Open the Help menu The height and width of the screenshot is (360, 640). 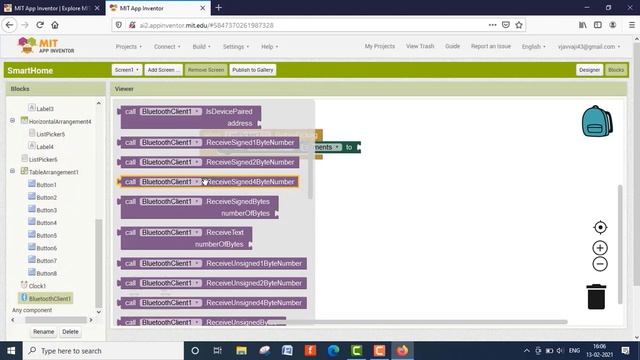(269, 47)
